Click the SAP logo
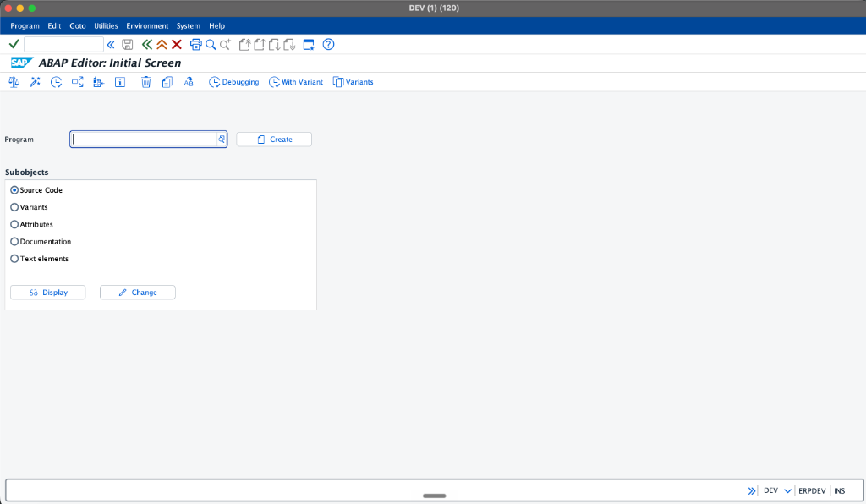Viewport: 866px width, 504px height. pyautogui.click(x=21, y=63)
